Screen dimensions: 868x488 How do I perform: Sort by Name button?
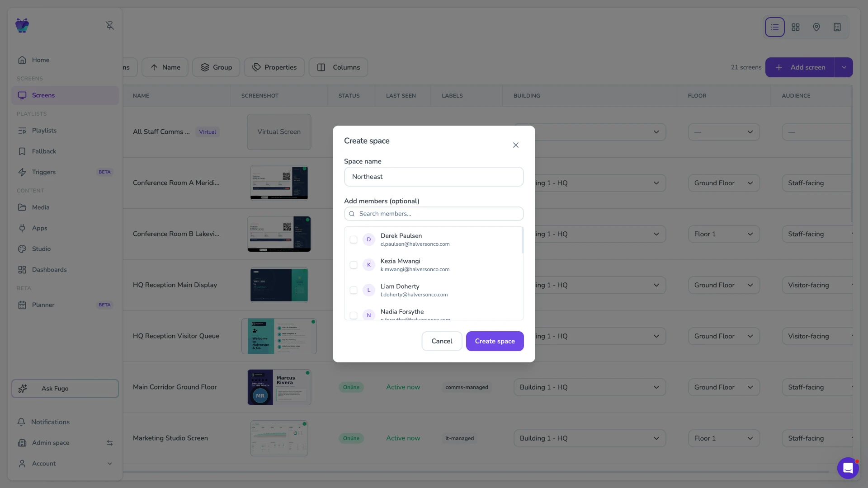[x=165, y=67]
